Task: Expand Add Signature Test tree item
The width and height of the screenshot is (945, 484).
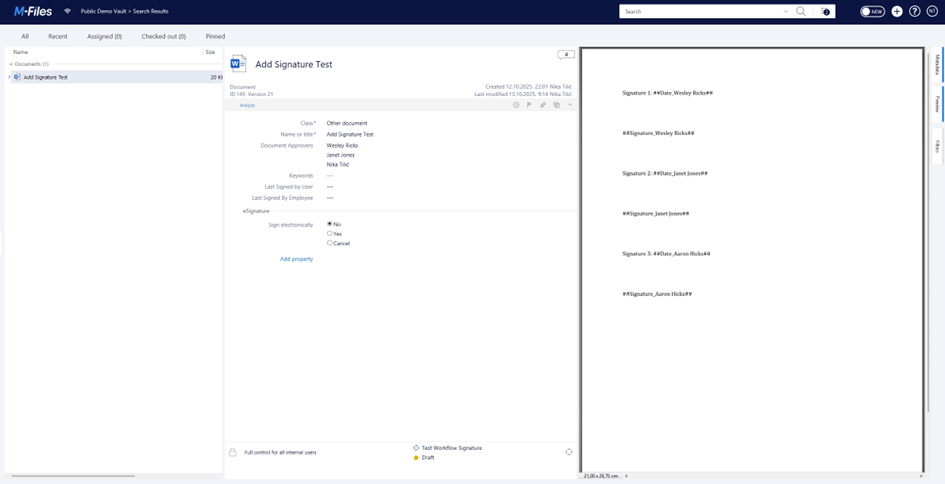Action: [x=9, y=77]
